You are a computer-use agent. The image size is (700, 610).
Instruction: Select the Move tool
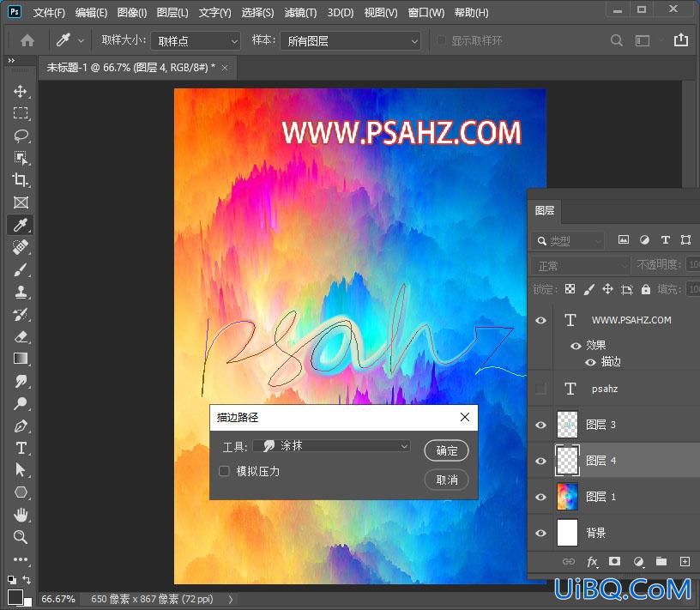[20, 91]
